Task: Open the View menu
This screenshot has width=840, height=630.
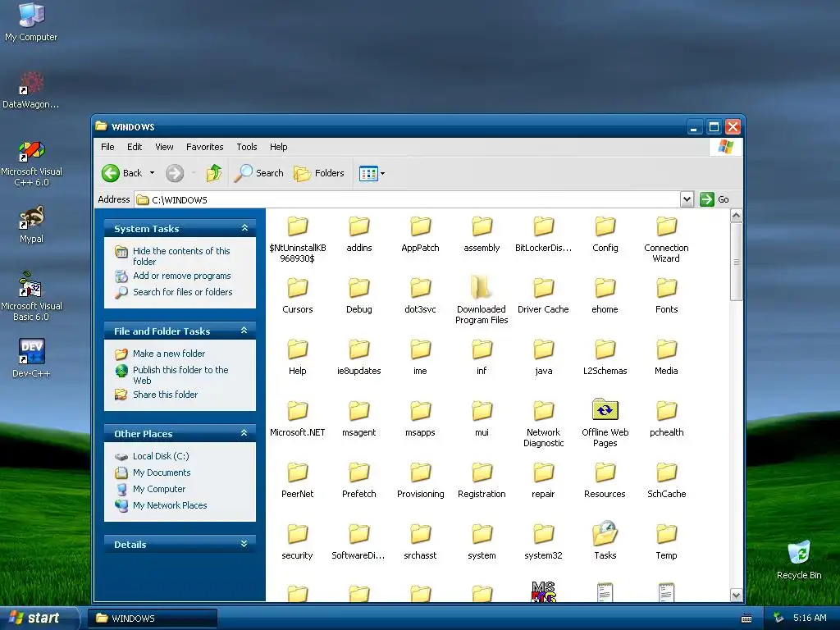Action: coord(164,147)
